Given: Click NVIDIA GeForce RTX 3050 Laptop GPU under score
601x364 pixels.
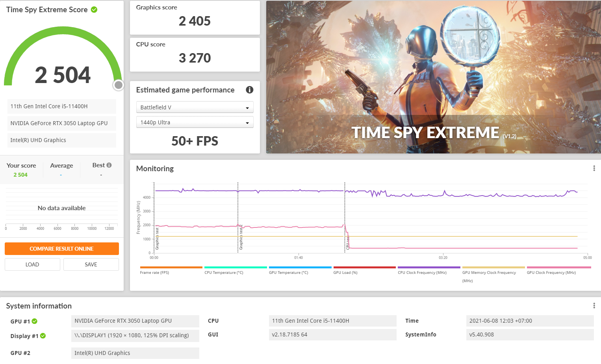Looking at the screenshot, I should (x=62, y=123).
